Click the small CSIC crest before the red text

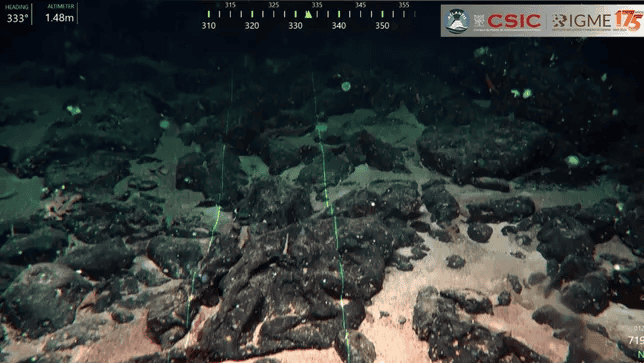(479, 21)
